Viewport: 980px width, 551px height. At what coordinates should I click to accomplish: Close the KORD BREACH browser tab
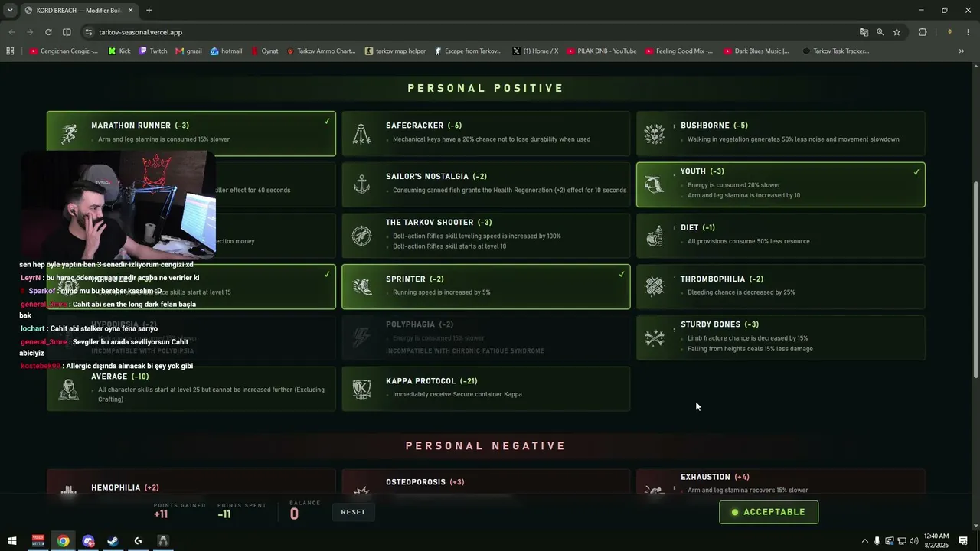[130, 10]
